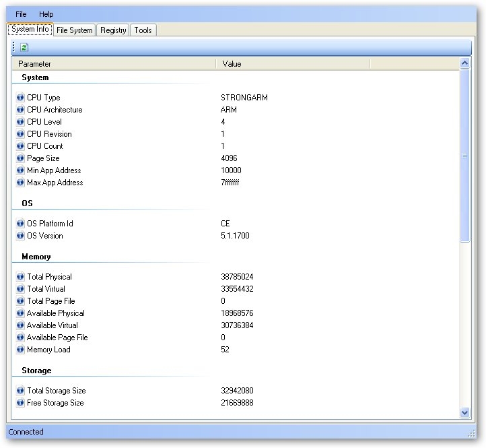Click the Parameter column header
This screenshot has width=486, height=448.
114,64
